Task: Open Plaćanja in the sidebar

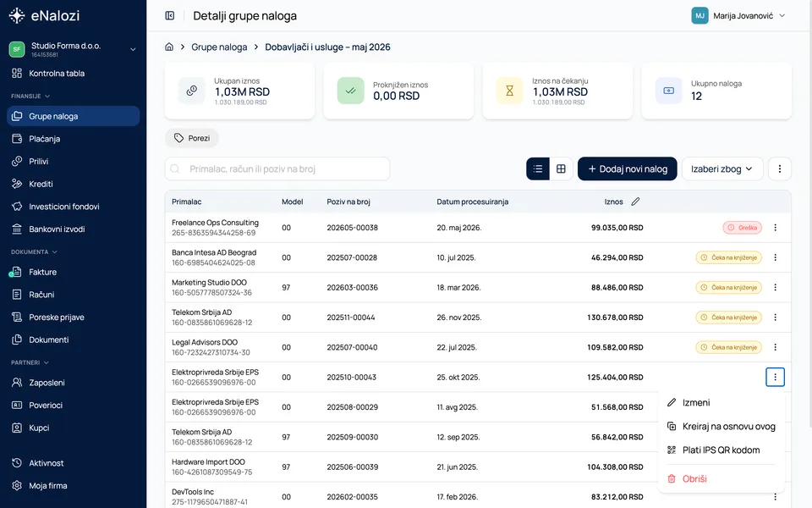Action: click(x=73, y=139)
